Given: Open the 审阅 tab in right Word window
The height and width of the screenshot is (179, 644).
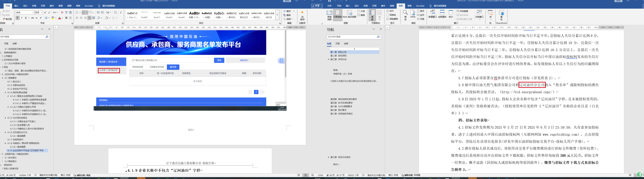Looking at the screenshot, I should 392,6.
